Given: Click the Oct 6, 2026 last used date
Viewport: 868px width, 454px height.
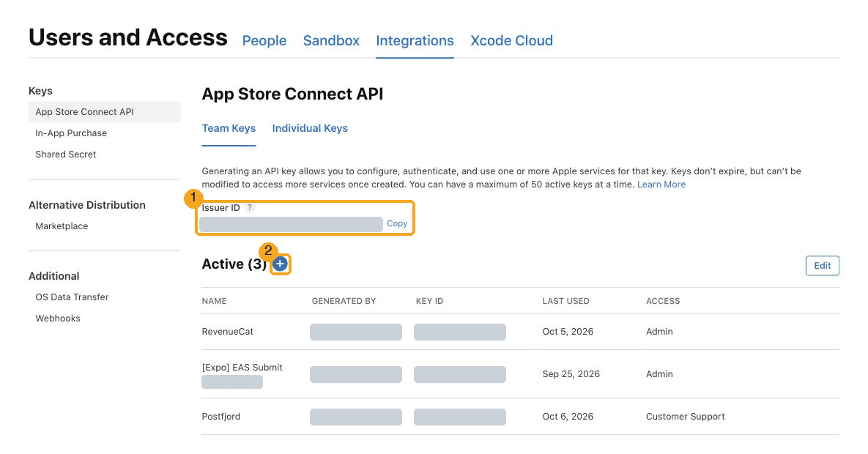Looking at the screenshot, I should pyautogui.click(x=568, y=417).
